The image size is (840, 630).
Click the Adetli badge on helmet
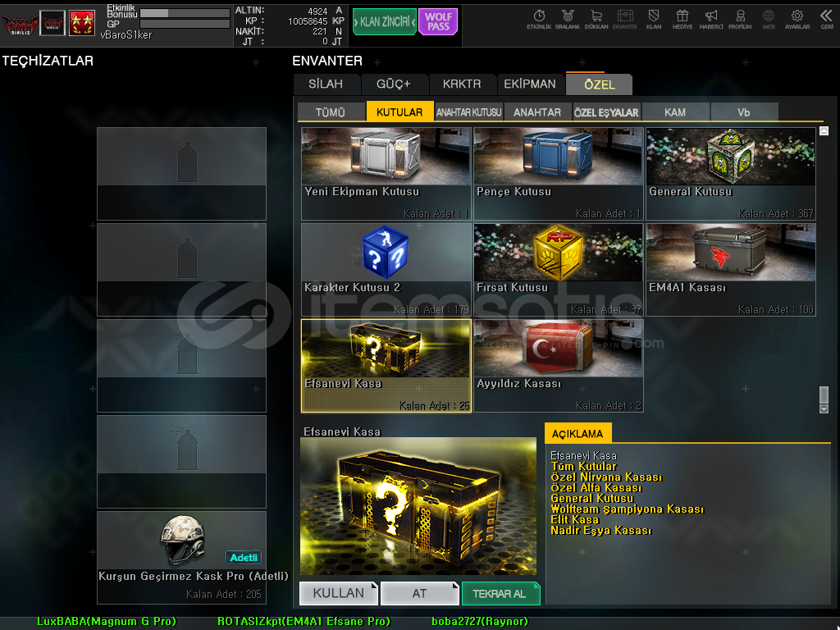(x=243, y=558)
